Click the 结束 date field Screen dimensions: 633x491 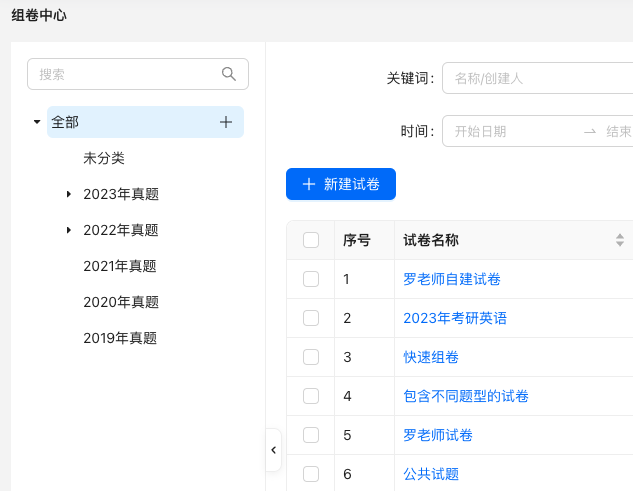[x=618, y=131]
